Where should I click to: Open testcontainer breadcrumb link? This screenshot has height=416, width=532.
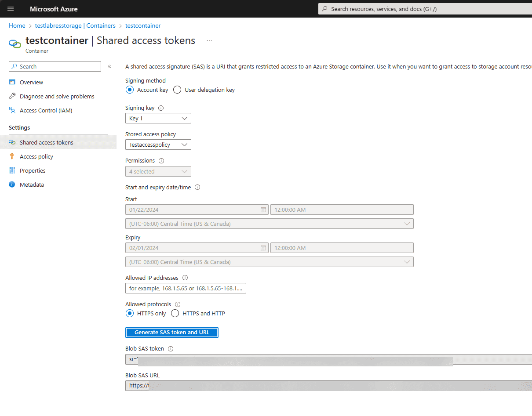[143, 26]
